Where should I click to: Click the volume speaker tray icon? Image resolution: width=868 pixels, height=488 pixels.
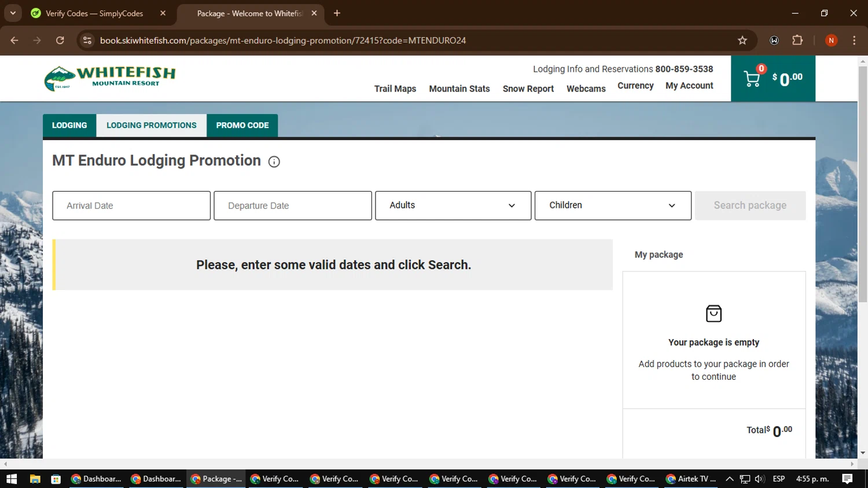(x=760, y=479)
